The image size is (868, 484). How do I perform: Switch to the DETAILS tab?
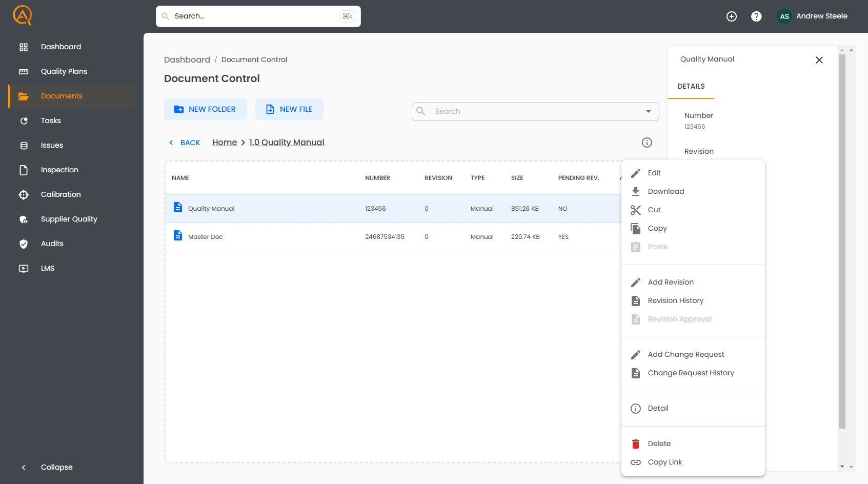pyautogui.click(x=691, y=87)
